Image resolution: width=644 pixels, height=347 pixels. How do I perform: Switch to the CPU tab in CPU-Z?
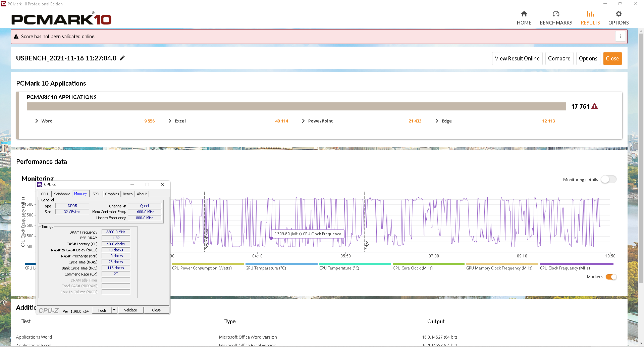[45, 194]
